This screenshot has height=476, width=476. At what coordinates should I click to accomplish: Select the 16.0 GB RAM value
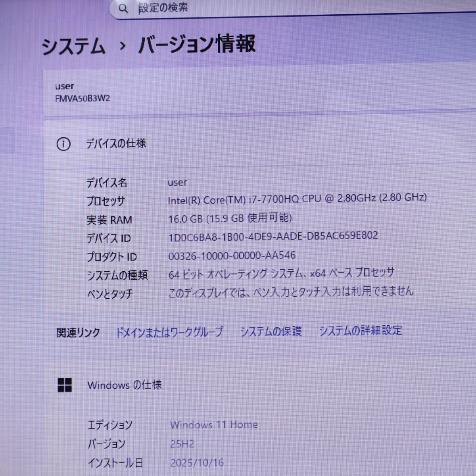230,218
